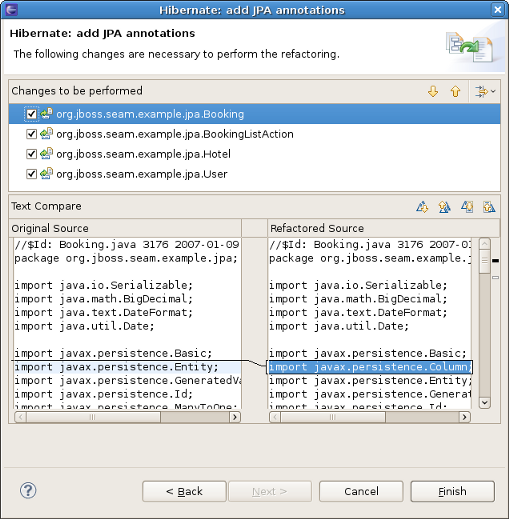The height and width of the screenshot is (519, 509).
Task: Click the Booking compilation unit icon
Action: tap(46, 114)
